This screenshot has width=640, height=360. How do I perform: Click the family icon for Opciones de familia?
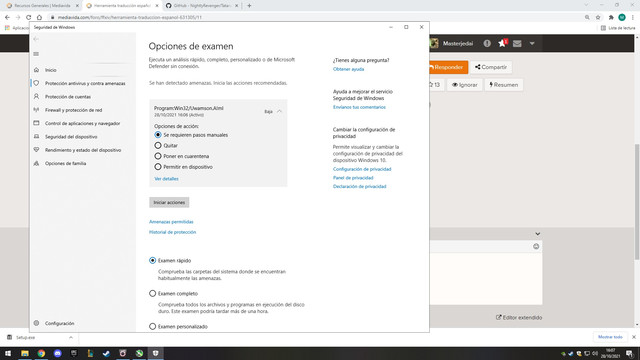[36, 163]
